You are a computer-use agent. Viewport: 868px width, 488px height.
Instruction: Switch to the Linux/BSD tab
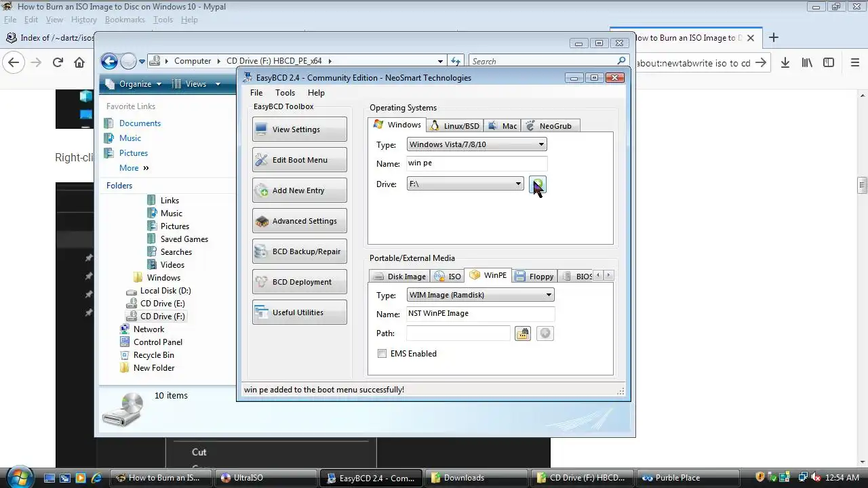pos(455,126)
